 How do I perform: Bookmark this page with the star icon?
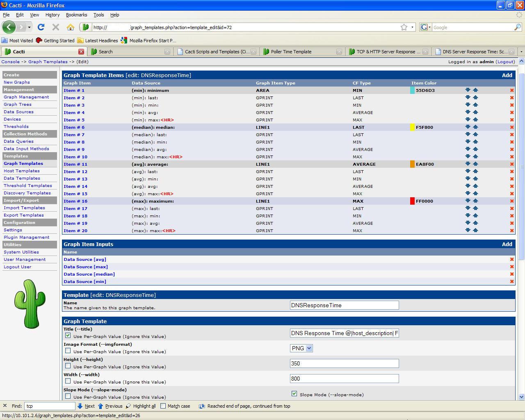pyautogui.click(x=404, y=27)
